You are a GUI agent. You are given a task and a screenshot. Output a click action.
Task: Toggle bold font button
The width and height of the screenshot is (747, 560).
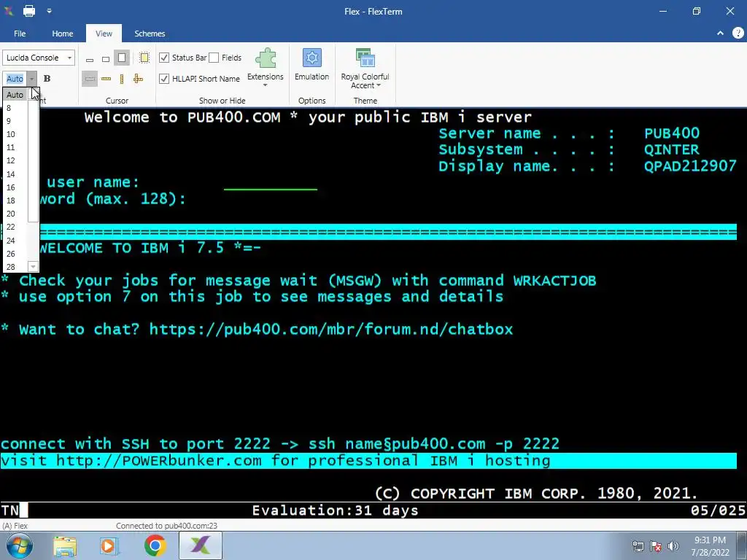[47, 79]
